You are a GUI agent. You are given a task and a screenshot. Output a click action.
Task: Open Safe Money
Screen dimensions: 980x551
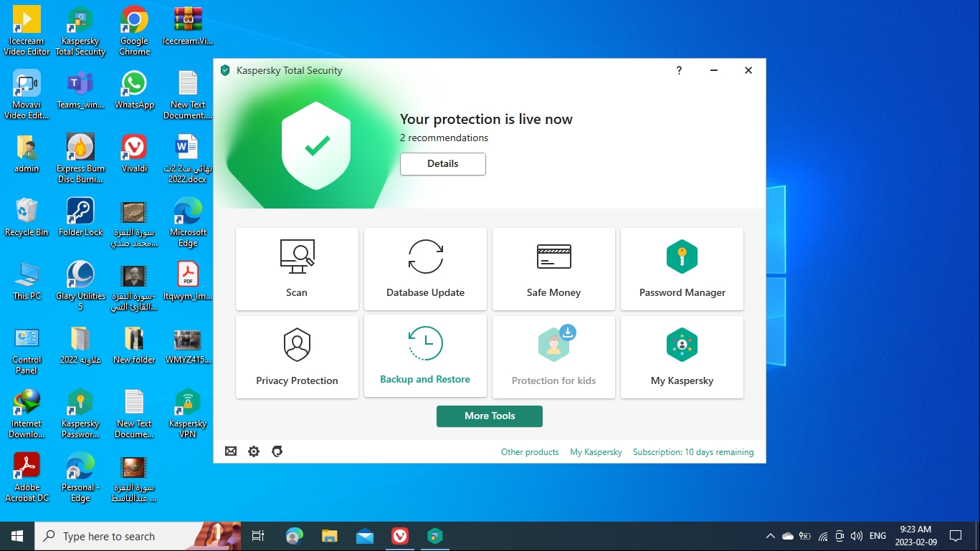coord(553,269)
